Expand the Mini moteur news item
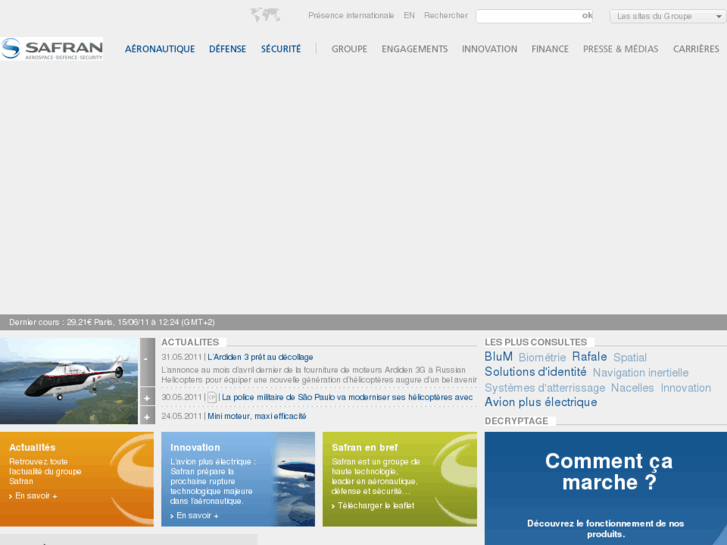This screenshot has width=727, height=545. click(147, 416)
